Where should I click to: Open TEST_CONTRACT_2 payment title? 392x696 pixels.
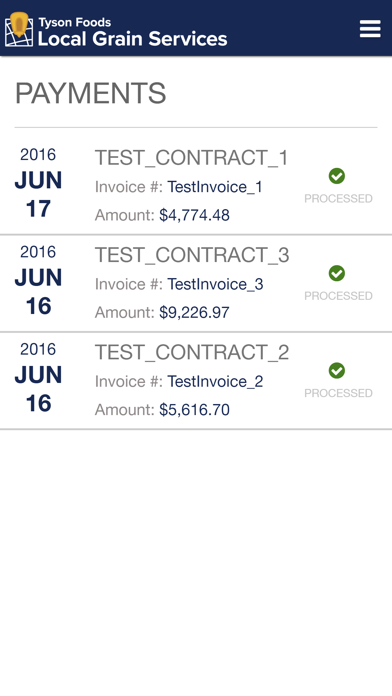click(x=192, y=352)
